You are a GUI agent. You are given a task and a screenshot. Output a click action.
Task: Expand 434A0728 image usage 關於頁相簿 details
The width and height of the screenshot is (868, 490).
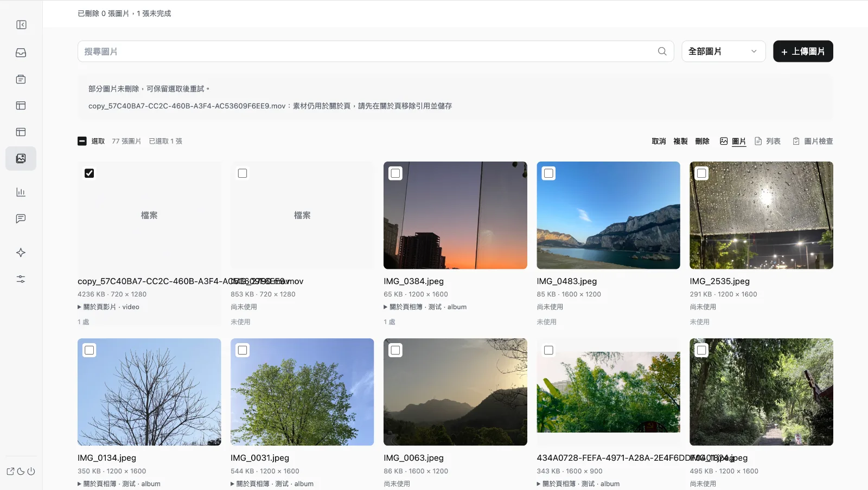578,483
